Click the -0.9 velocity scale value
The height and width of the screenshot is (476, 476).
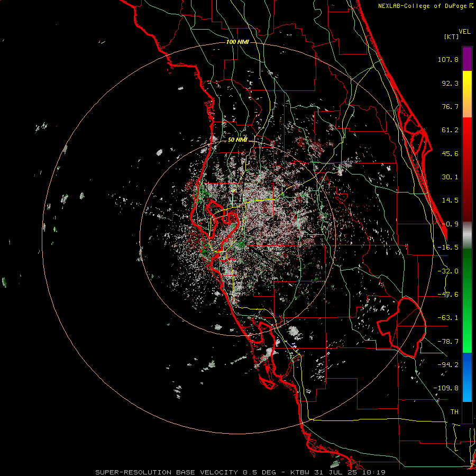(x=450, y=224)
